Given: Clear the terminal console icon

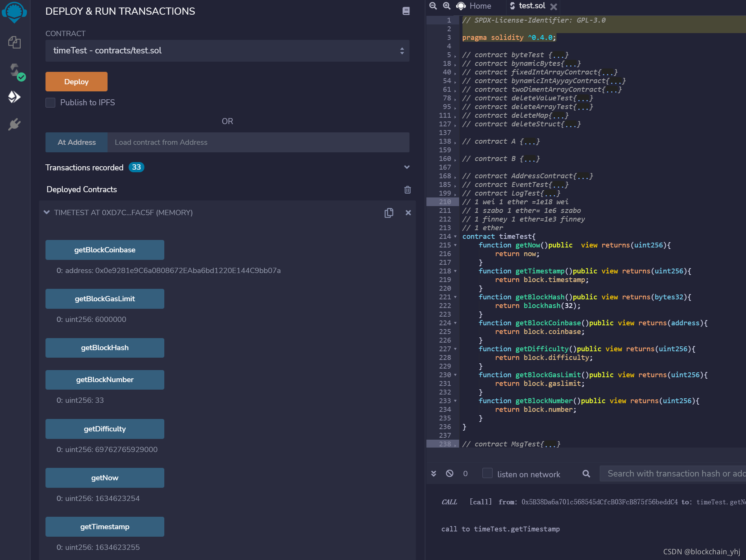Looking at the screenshot, I should 449,473.
